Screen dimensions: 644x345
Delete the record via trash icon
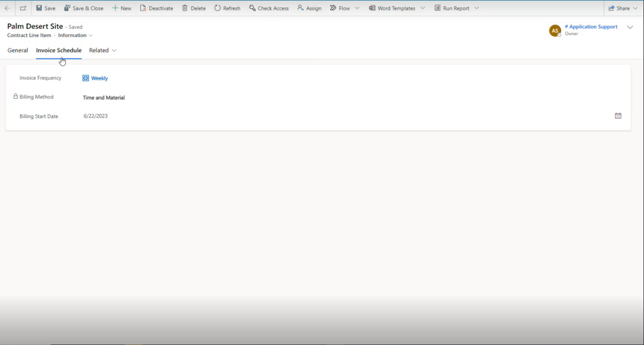pyautogui.click(x=194, y=8)
